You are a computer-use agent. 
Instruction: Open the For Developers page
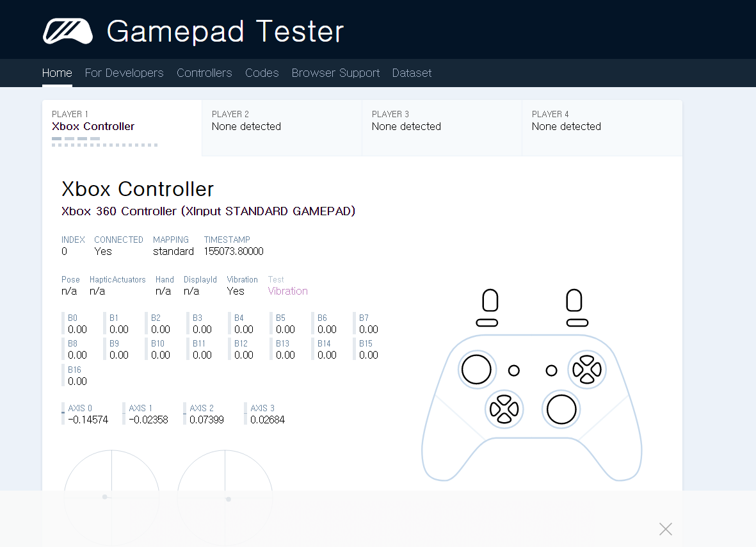pyautogui.click(x=124, y=73)
